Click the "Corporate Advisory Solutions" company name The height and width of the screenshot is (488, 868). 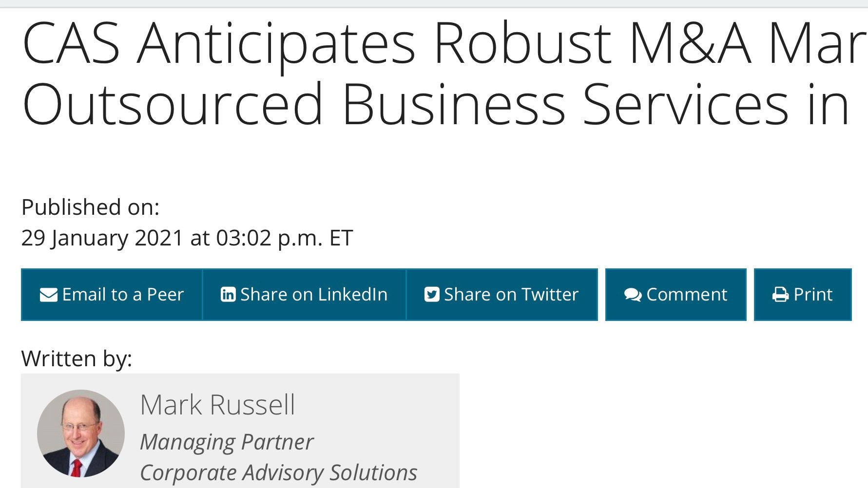tap(278, 472)
